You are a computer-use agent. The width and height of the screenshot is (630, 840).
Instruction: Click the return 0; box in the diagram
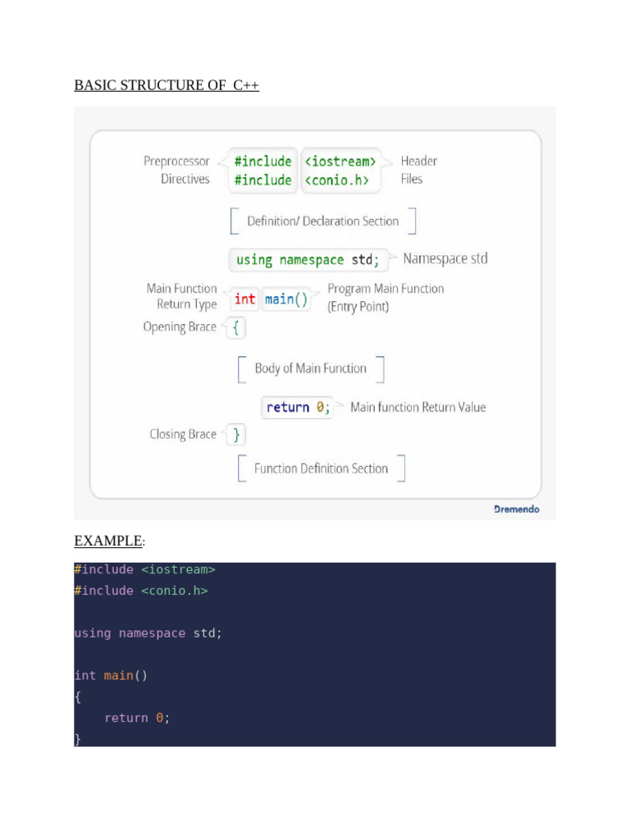(299, 407)
